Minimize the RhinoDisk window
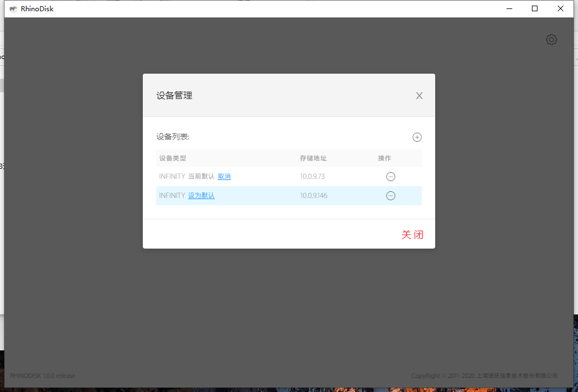 click(509, 8)
